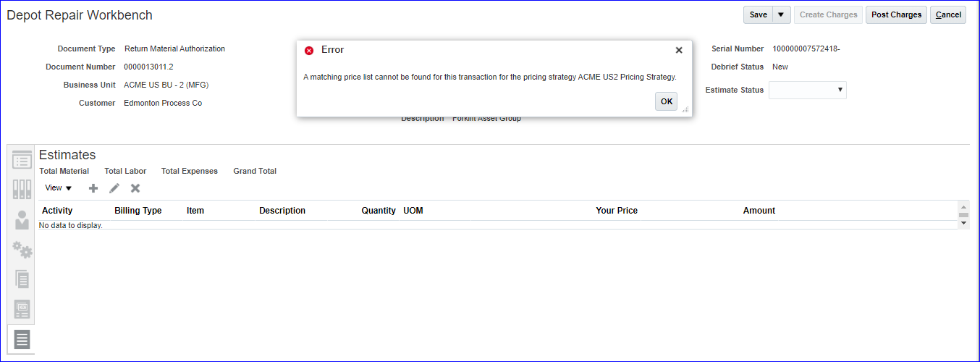Click the pencil edit icon in Estimates
Screen dimensions: 980x362
tap(114, 188)
